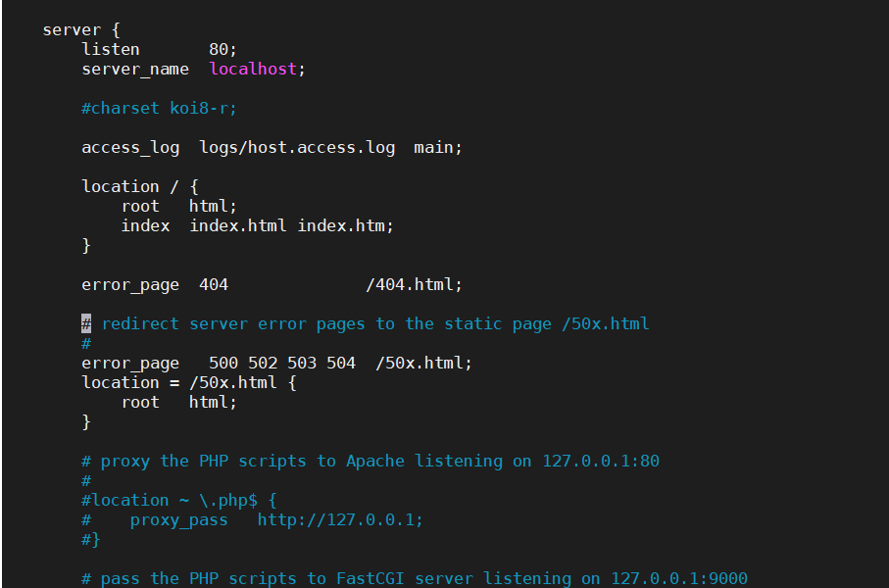Click the word 'main;' after the log path

pos(438,147)
